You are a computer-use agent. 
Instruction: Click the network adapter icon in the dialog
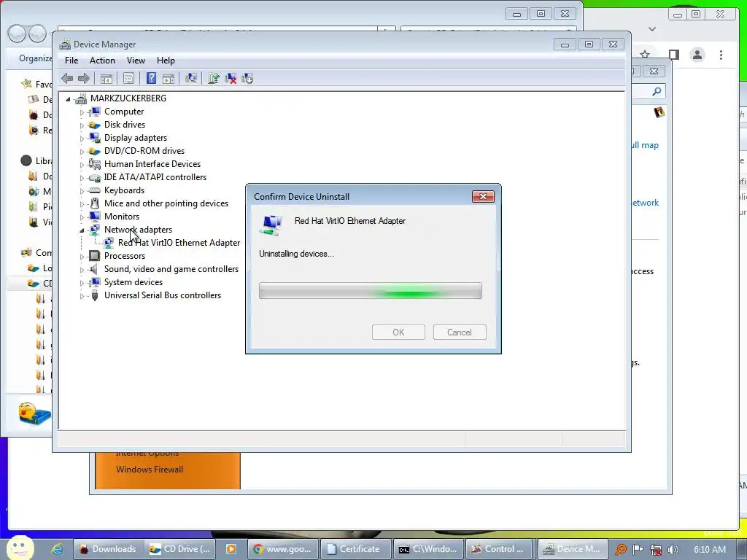272,225
